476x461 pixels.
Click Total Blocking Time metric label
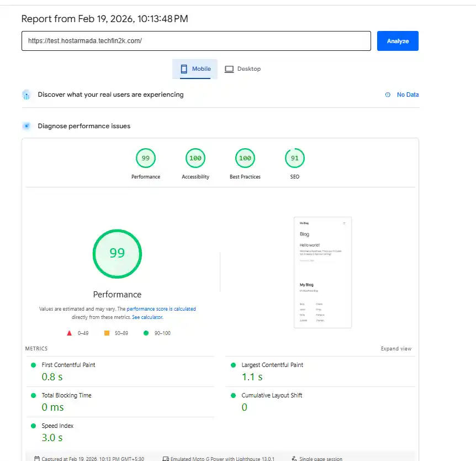66,395
